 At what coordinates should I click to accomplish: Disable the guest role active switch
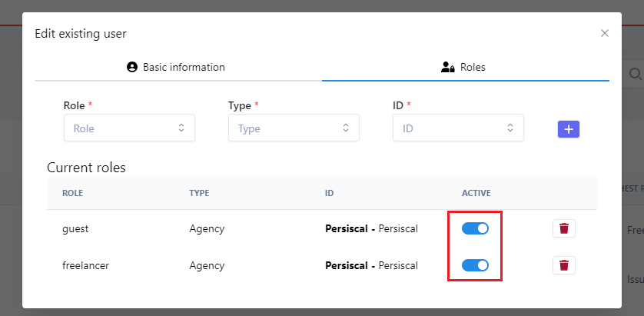click(x=475, y=228)
